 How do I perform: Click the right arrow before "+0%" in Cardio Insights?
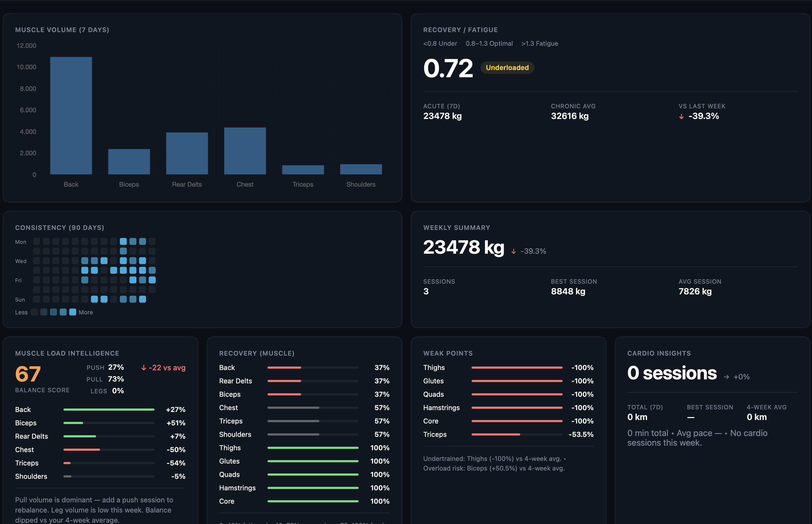[726, 377]
